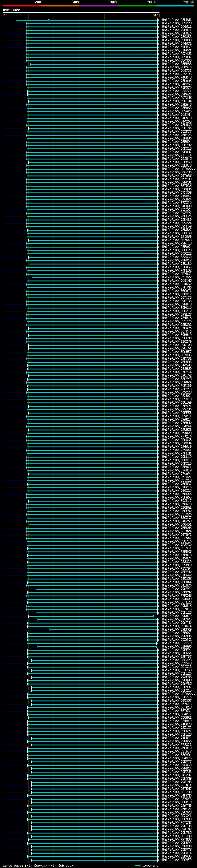Click label UniRef100_C7E4R4

tap(176, 406)
